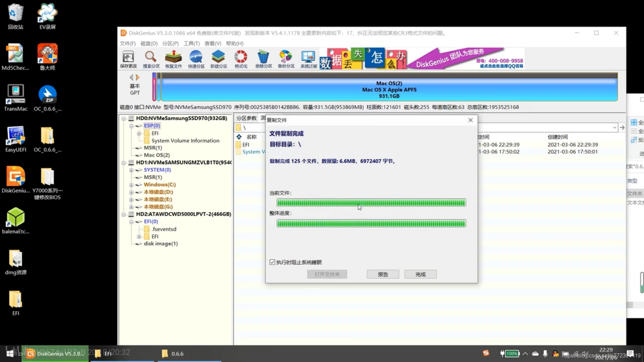
Task: Click the DiskGenius advertisement banner
Action: point(422,59)
